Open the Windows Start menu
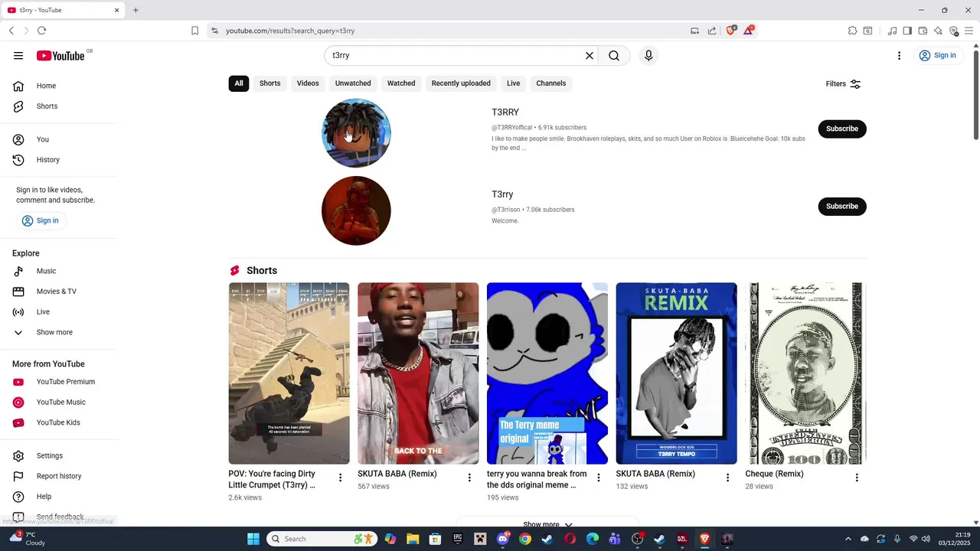980x551 pixels. [253, 539]
